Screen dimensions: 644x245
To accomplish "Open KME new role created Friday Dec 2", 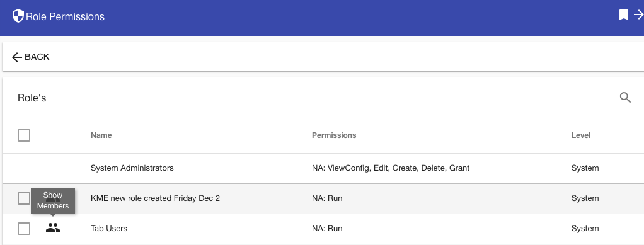I will point(155,198).
